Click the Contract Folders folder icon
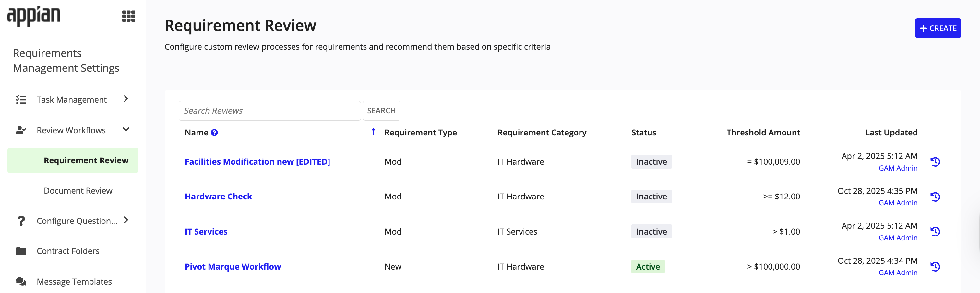 coord(21,251)
